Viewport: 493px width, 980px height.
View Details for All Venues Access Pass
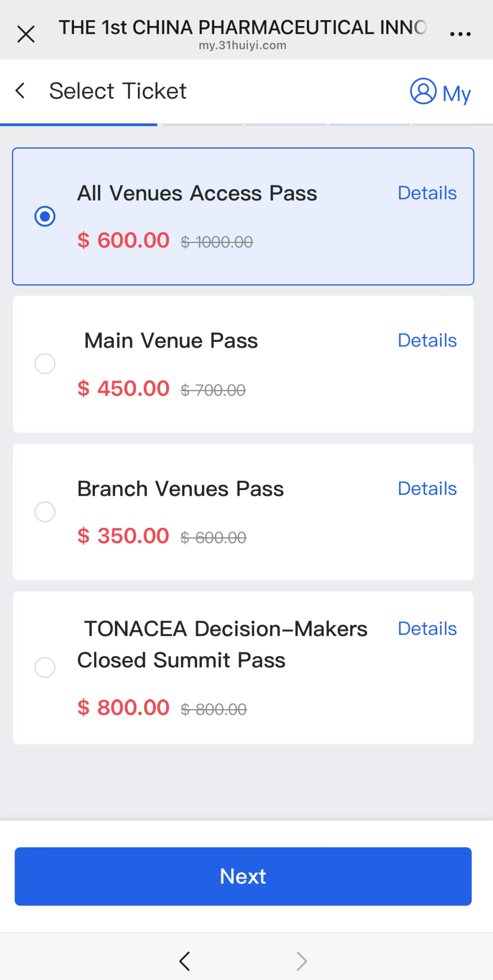[x=427, y=193]
